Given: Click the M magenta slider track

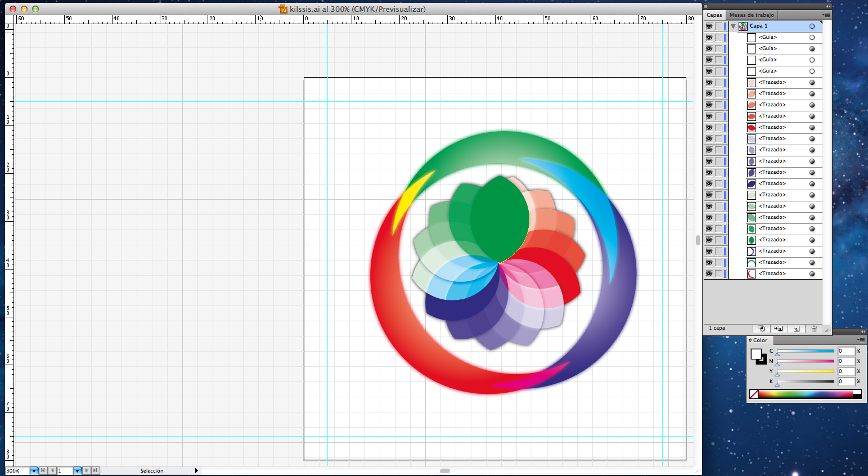Looking at the screenshot, I should [806, 361].
